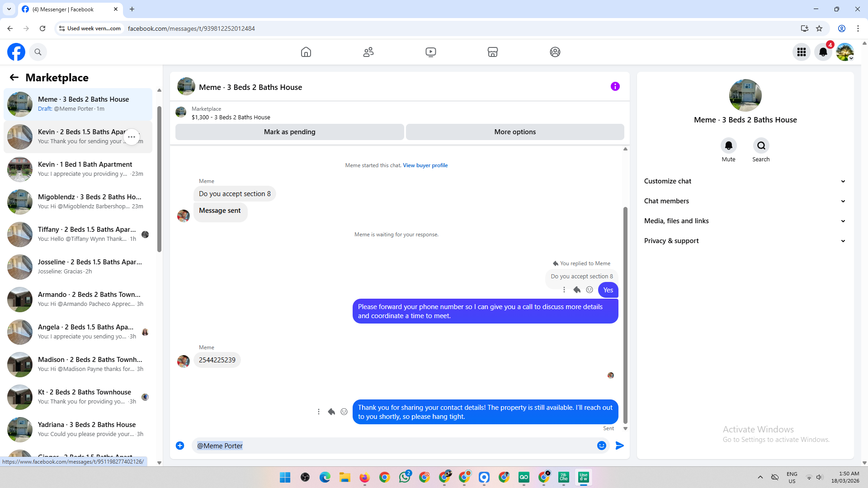This screenshot has width=868, height=488.
Task: Open the Groups icon in top navigation
Action: click(555, 52)
